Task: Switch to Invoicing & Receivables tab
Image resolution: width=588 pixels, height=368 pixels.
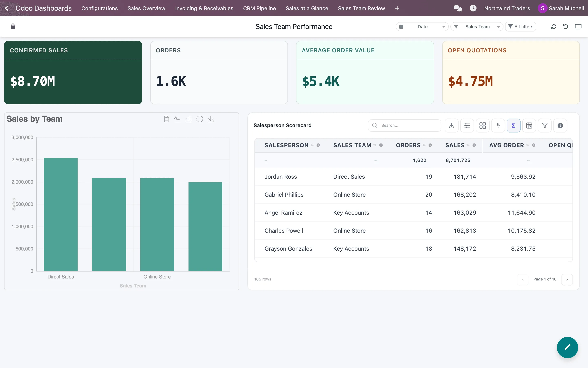Action: pos(204,8)
